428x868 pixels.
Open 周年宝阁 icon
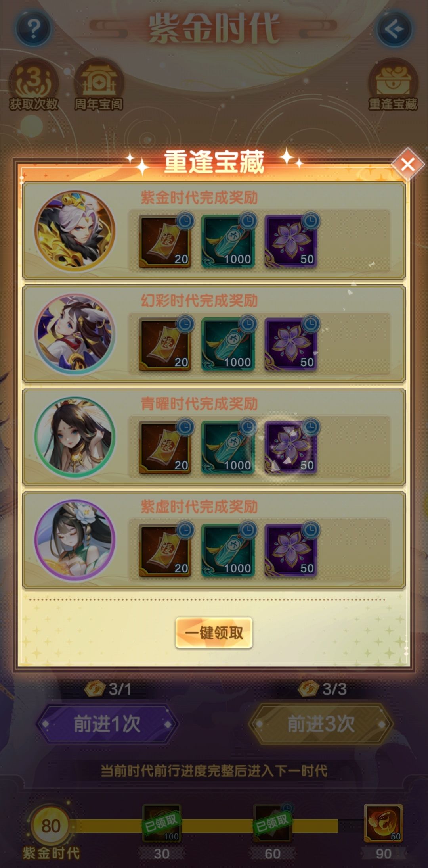(99, 85)
